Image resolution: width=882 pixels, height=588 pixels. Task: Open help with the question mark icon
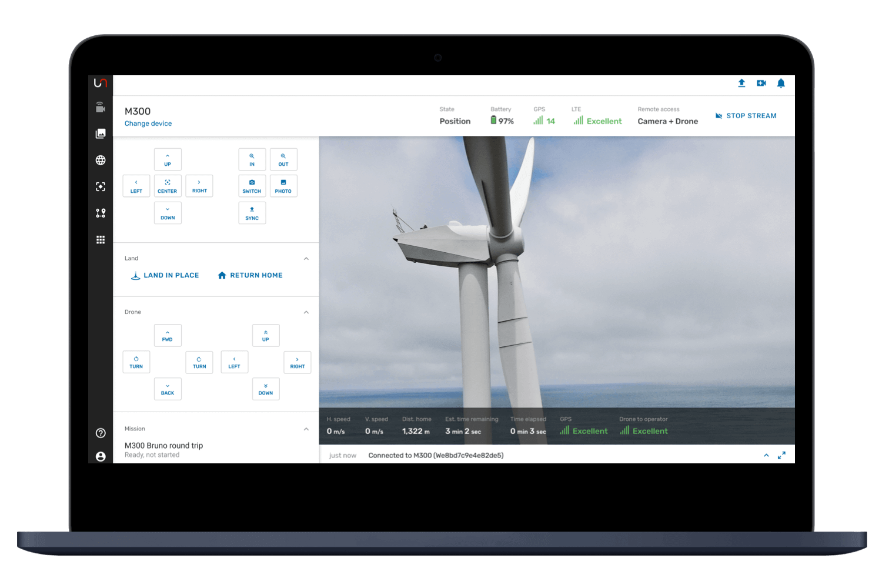pyautogui.click(x=100, y=433)
